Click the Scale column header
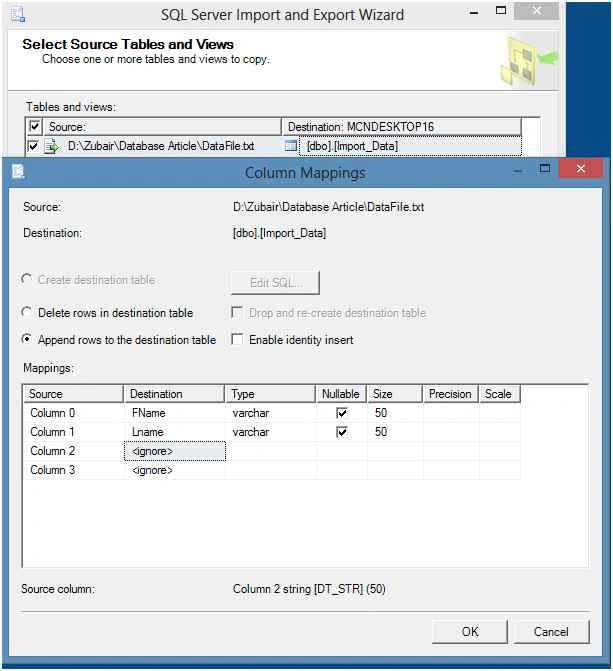Image resolution: width=613 pixels, height=671 pixels. (500, 394)
